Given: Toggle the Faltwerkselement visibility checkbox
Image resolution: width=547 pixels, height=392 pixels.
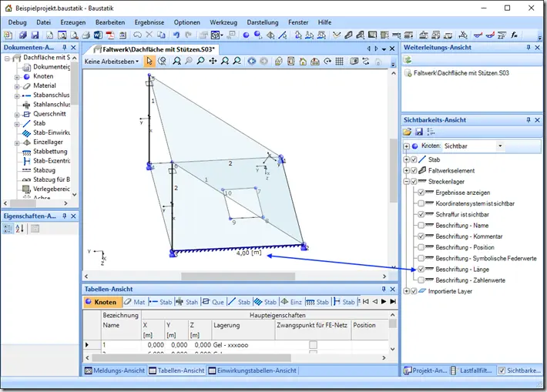Looking at the screenshot, I should 414,170.
